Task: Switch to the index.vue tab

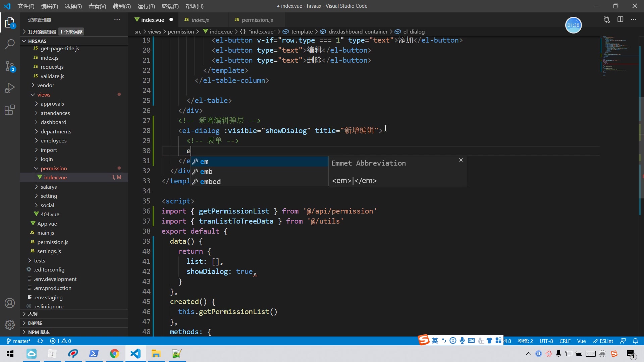Action: click(153, 20)
